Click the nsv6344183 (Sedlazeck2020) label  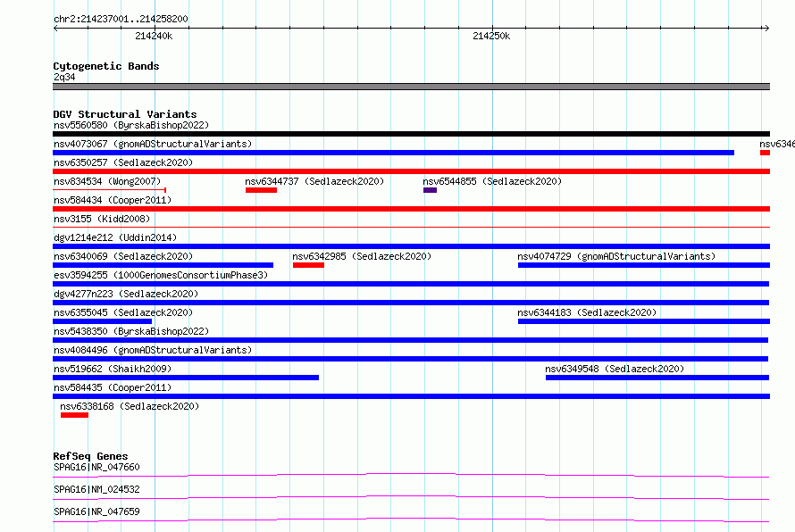coord(587,312)
